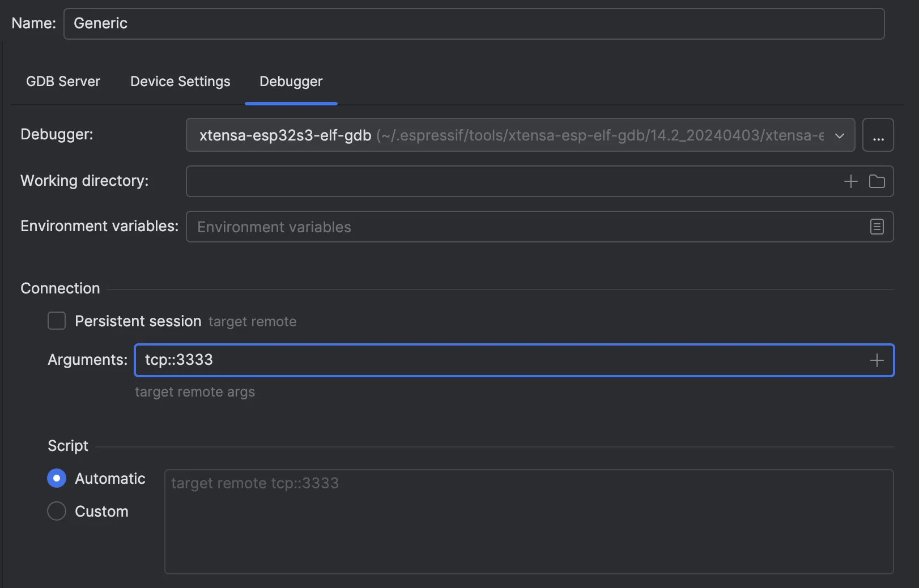The height and width of the screenshot is (588, 919).
Task: Click the Arguments field containing tcp::3333
Action: click(499, 360)
